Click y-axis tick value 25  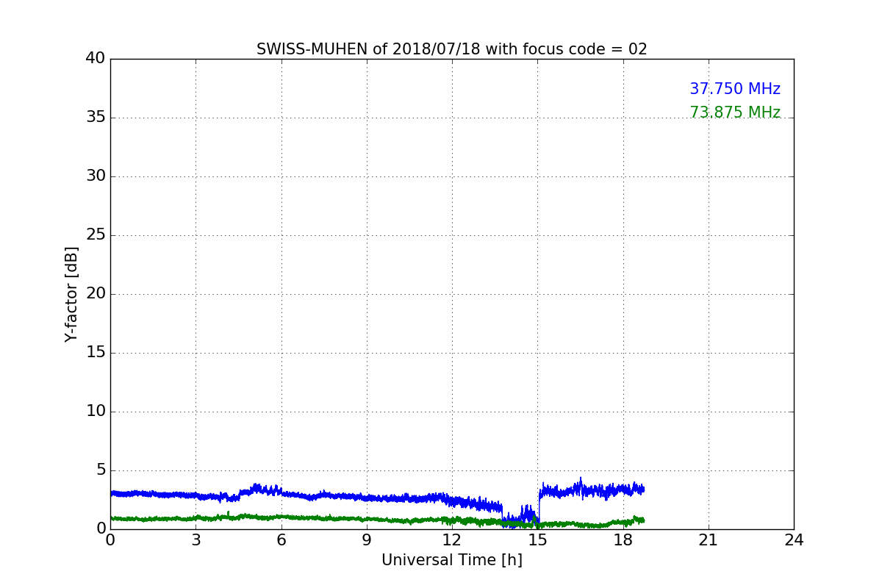96,234
